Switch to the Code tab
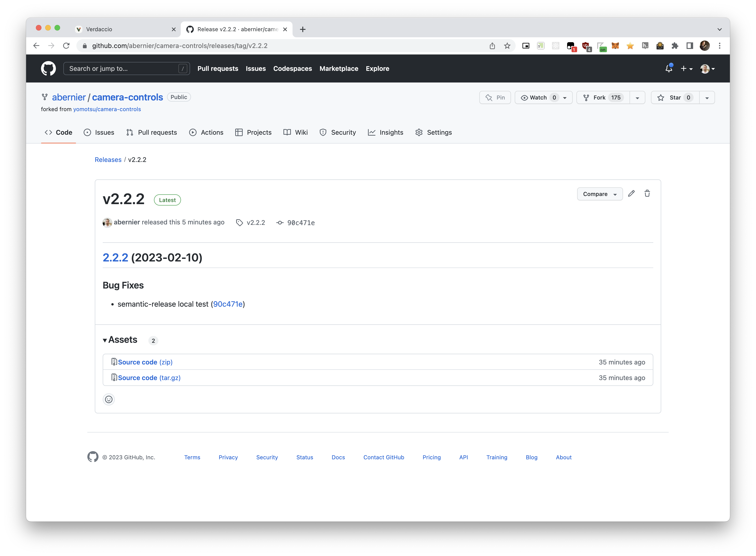 [x=58, y=132]
